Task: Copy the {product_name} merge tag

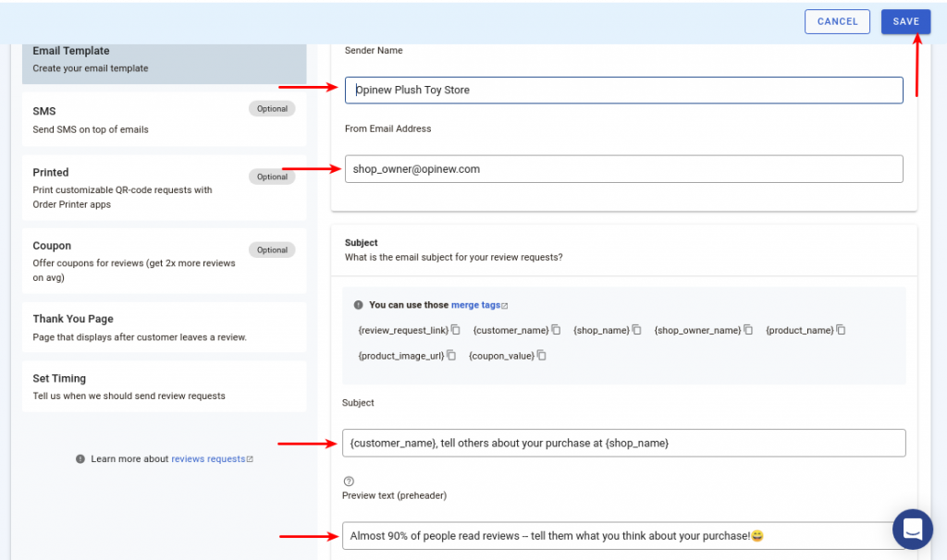Action: point(841,330)
